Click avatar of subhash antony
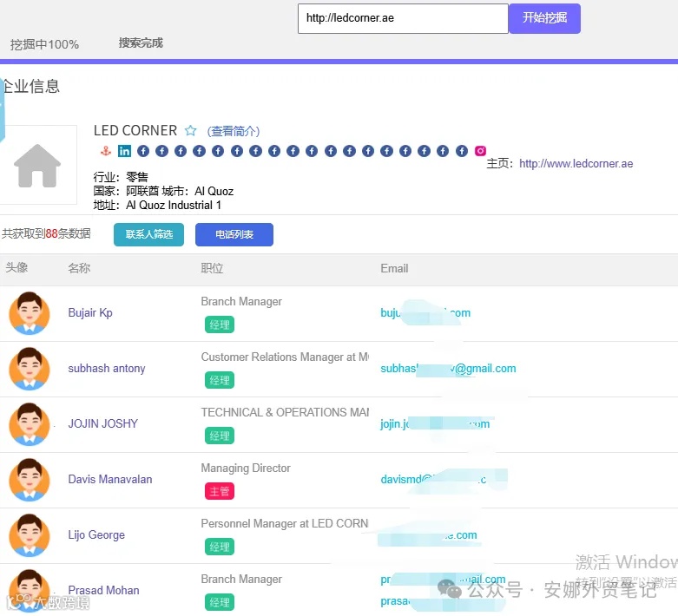 point(30,369)
